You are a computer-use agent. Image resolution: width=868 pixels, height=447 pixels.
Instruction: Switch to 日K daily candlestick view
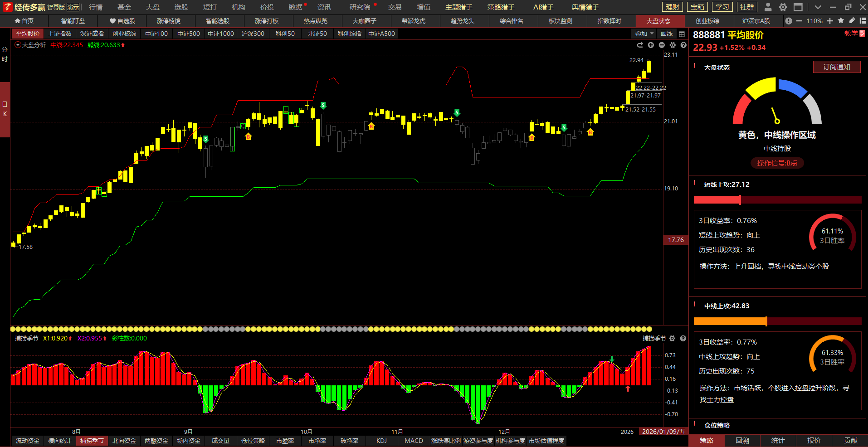[5, 109]
